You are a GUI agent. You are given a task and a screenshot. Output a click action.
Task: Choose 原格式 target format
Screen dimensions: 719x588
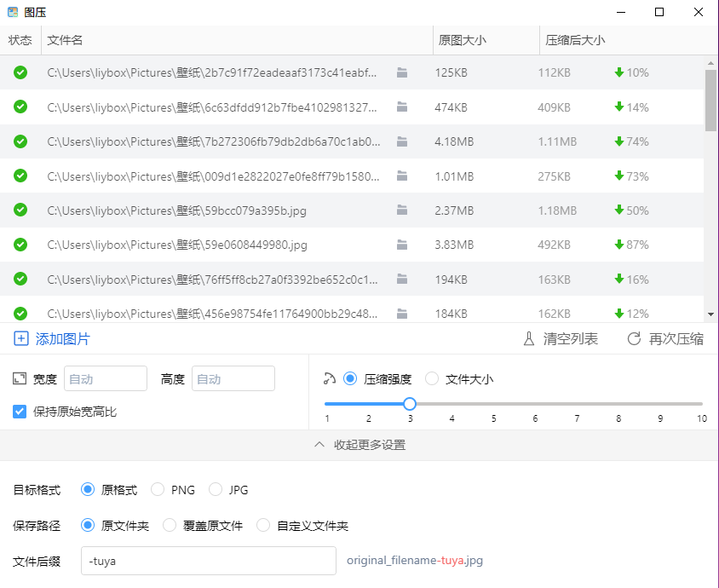point(88,489)
